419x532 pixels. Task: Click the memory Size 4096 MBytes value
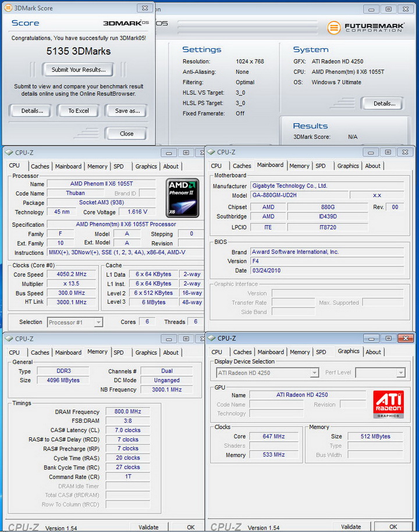coord(63,380)
